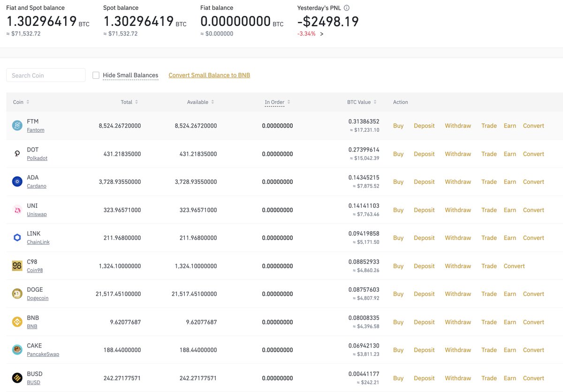Click the DOT BTC value 0.27399614
The image size is (563, 392).
click(x=364, y=150)
